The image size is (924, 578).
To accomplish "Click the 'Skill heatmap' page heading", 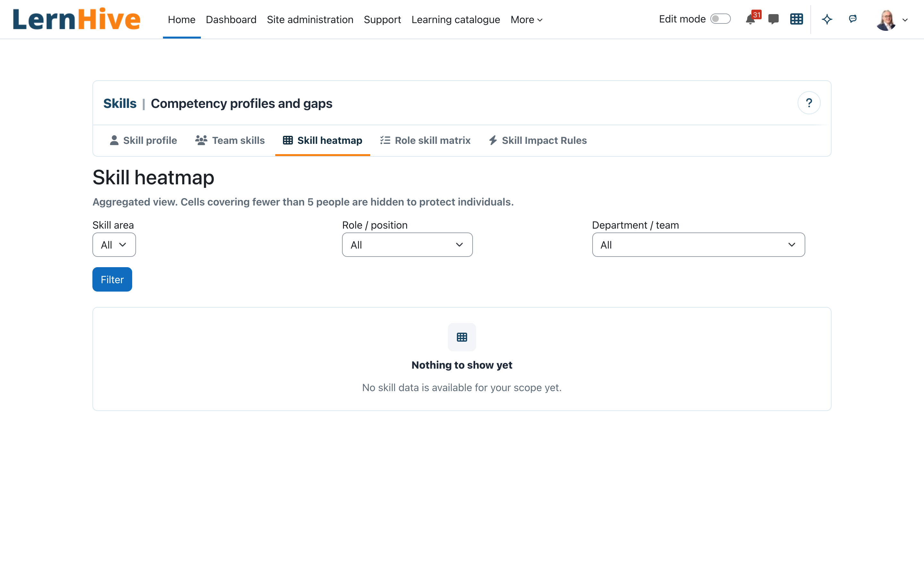I will [x=153, y=177].
